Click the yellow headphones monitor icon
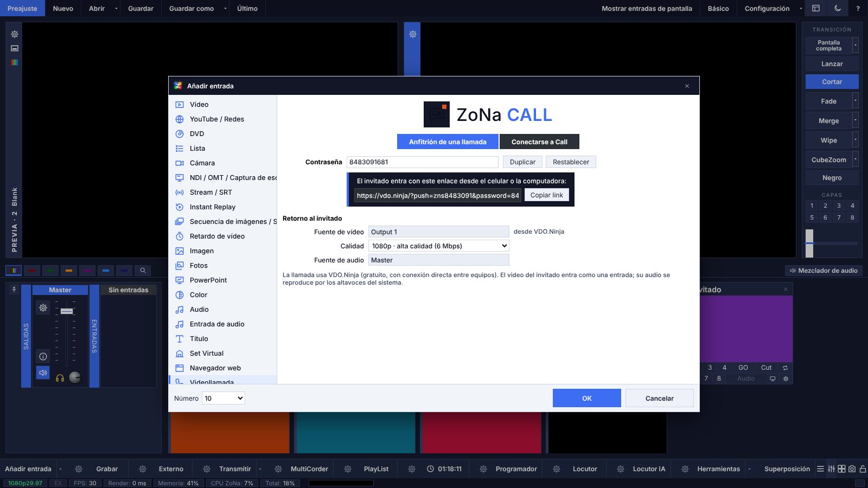This screenshot has height=488, width=868. [60, 378]
